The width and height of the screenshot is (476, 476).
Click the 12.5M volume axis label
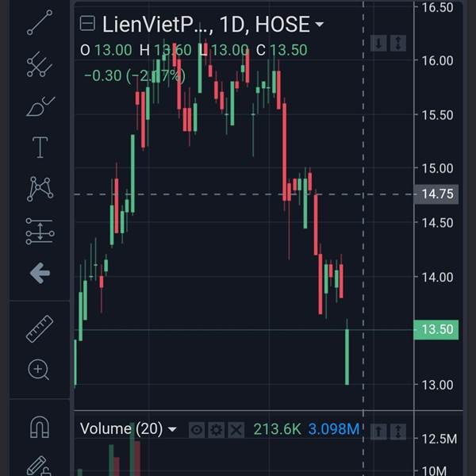click(x=440, y=439)
